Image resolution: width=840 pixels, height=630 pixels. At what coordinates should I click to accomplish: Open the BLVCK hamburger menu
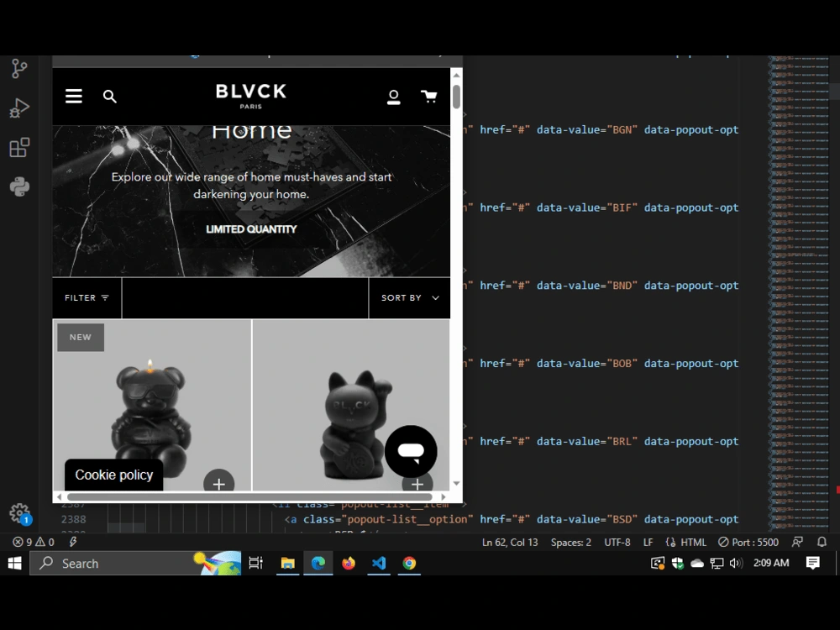[74, 96]
